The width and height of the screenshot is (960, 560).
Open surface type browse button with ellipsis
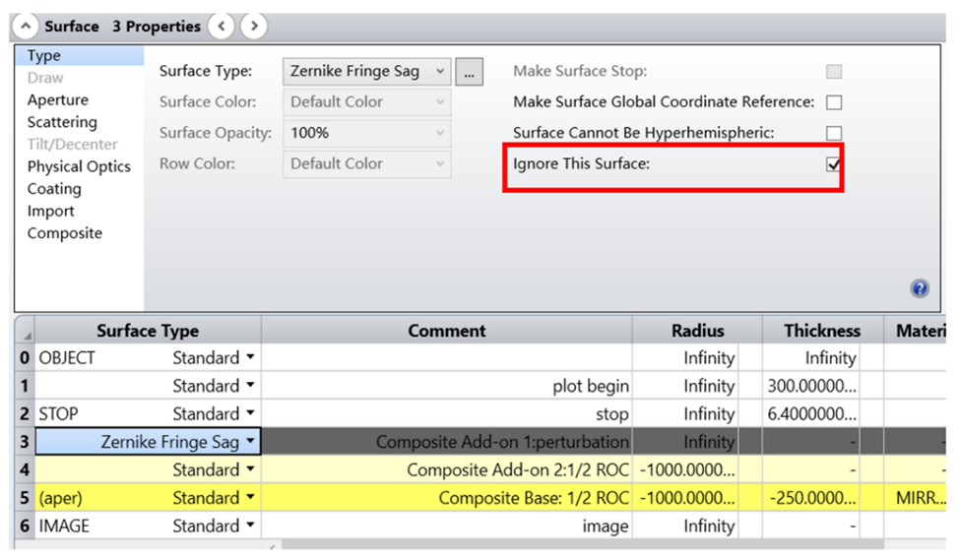(x=469, y=72)
